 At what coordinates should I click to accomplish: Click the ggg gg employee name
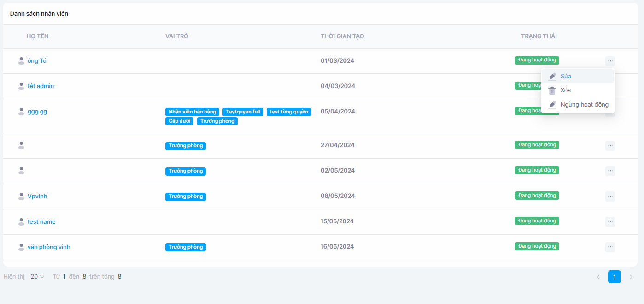coord(37,112)
